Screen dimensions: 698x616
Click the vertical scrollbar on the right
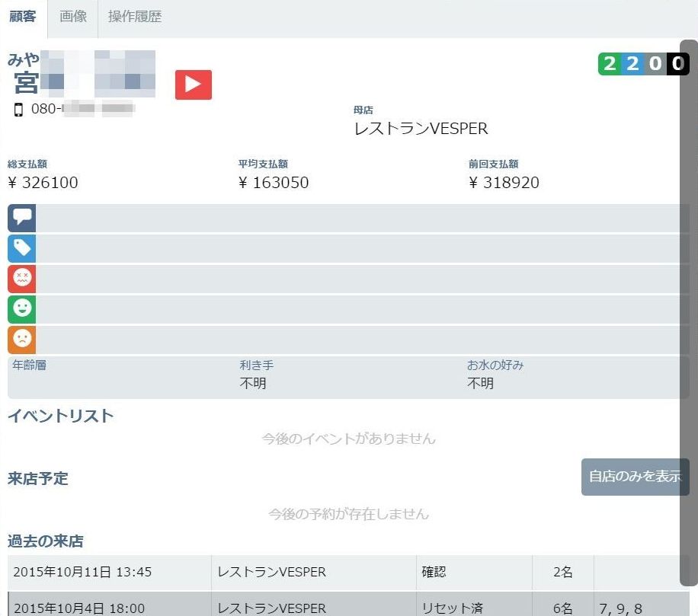(x=688, y=305)
